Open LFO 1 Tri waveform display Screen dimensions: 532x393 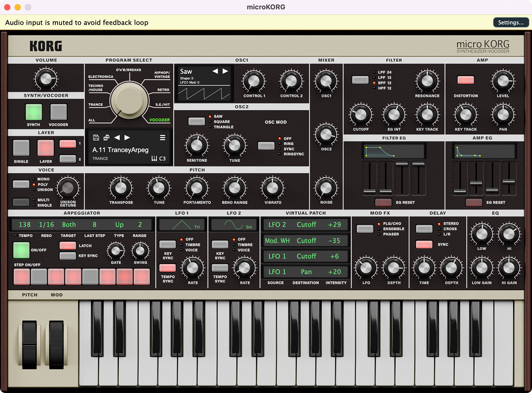182,225
